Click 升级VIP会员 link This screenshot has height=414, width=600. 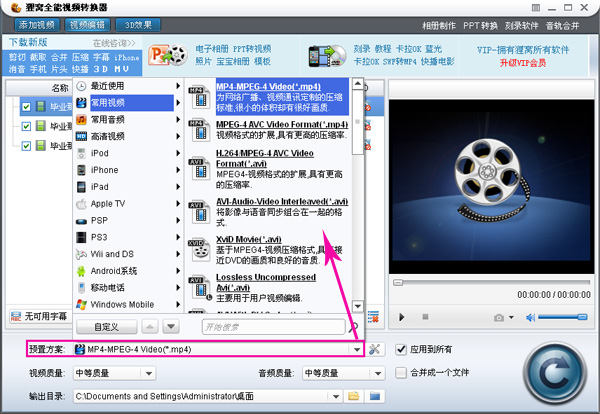pos(523,63)
